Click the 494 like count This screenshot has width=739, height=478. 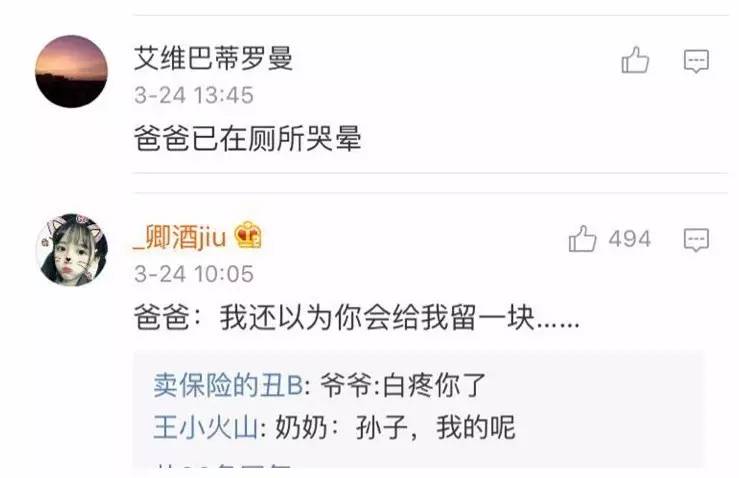click(630, 239)
